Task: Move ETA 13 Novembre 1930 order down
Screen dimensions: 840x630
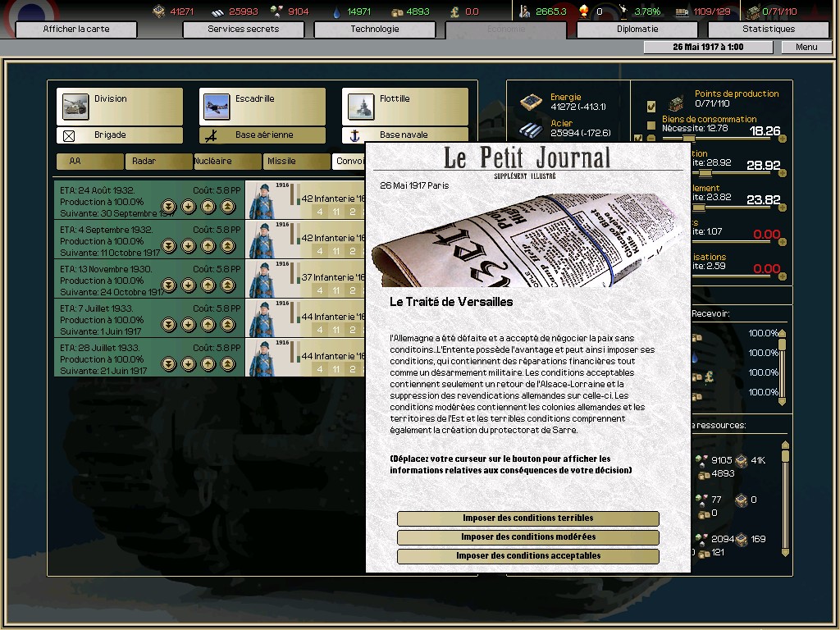Action: point(189,285)
